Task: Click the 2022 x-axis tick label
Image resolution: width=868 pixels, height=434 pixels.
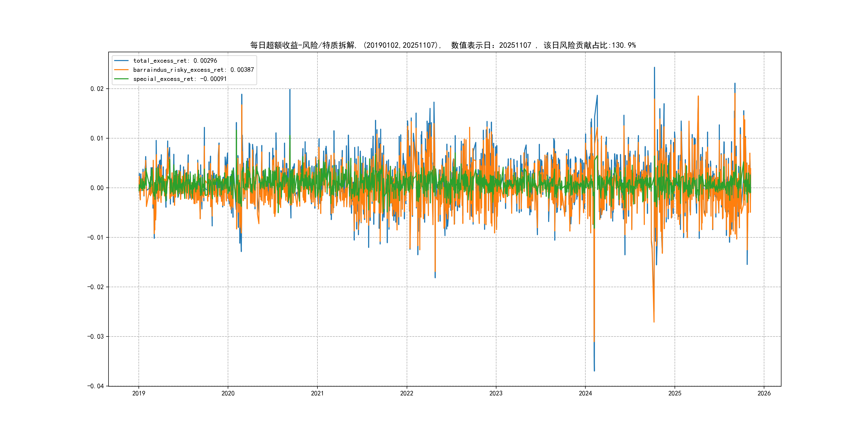Action: [x=406, y=393]
